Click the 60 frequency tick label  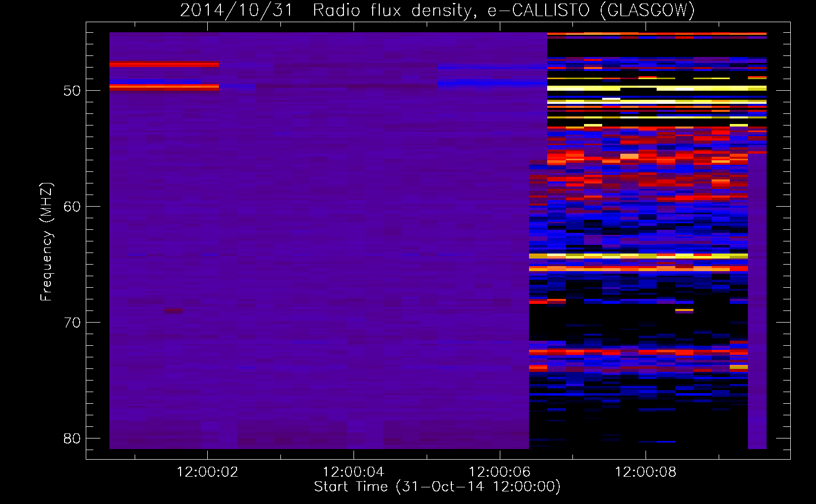pos(72,207)
